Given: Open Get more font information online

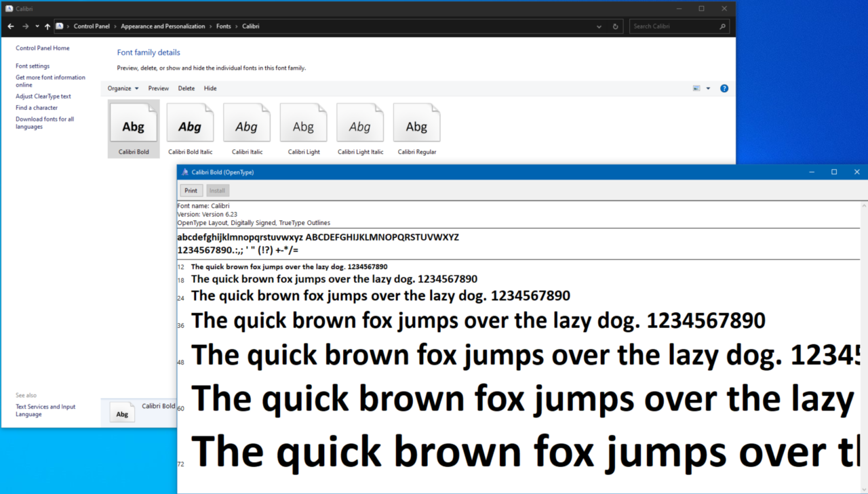Looking at the screenshot, I should click(x=51, y=81).
